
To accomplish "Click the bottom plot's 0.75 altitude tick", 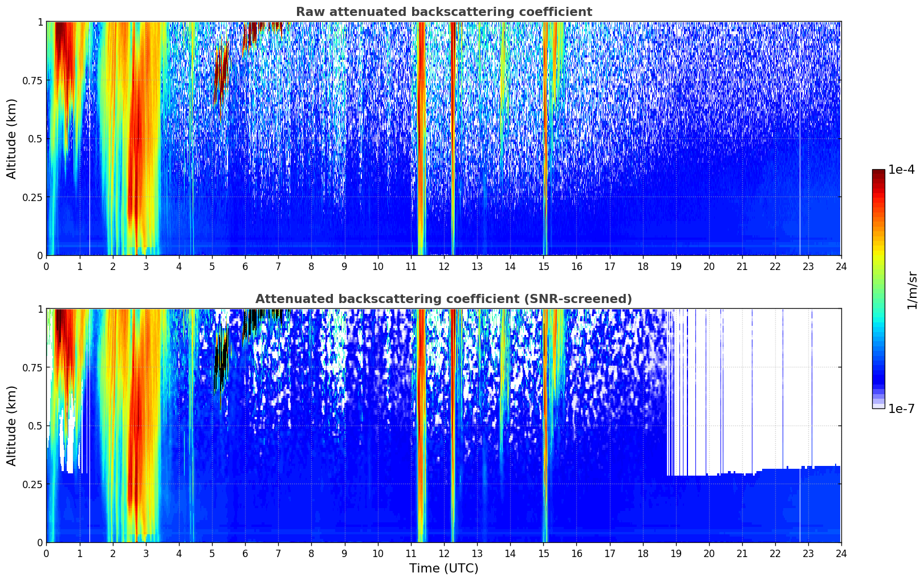I will 34,367.
